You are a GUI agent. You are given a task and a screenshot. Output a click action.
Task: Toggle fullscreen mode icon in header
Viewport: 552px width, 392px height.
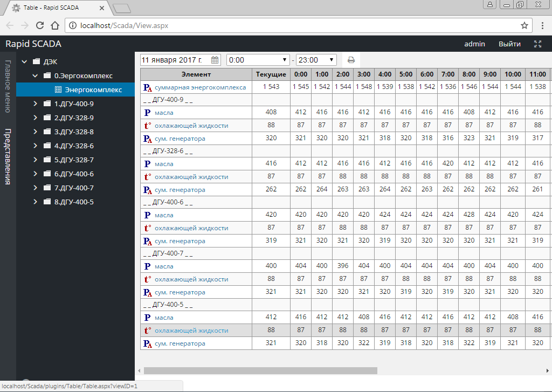point(537,44)
